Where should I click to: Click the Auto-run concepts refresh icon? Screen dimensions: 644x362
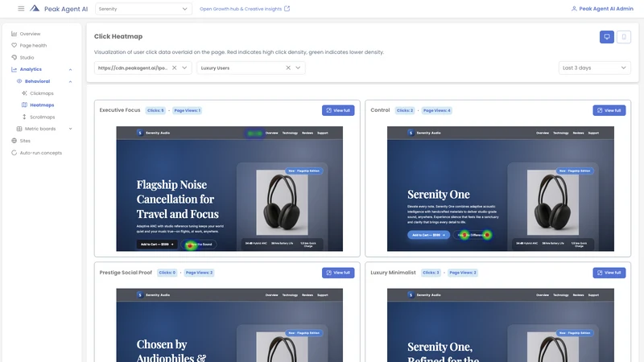[x=14, y=153]
